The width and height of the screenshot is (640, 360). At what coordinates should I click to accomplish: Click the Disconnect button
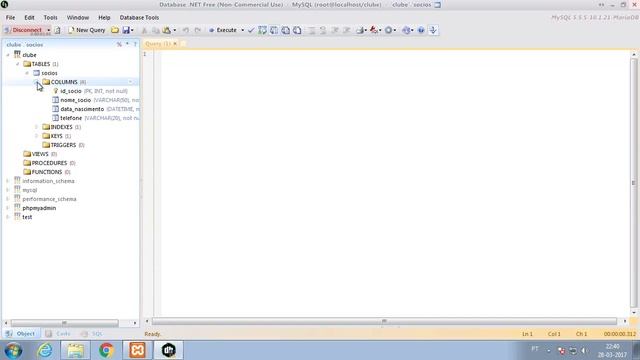click(24, 30)
